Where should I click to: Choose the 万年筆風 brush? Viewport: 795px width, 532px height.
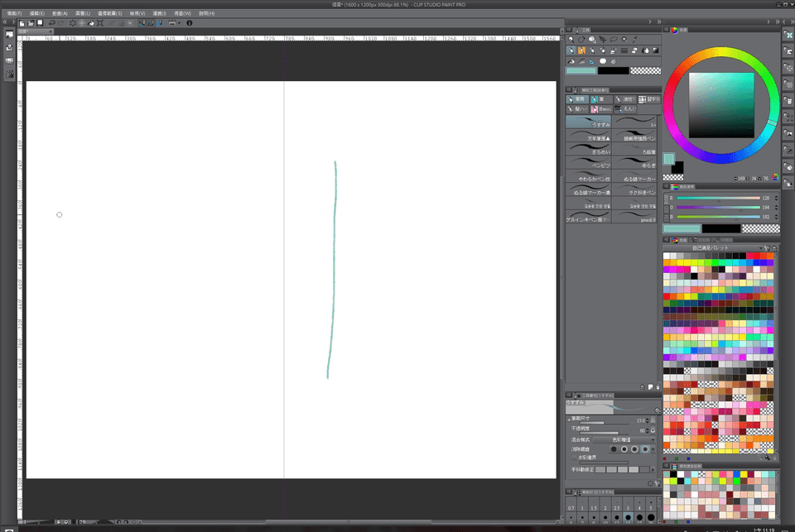588,136
